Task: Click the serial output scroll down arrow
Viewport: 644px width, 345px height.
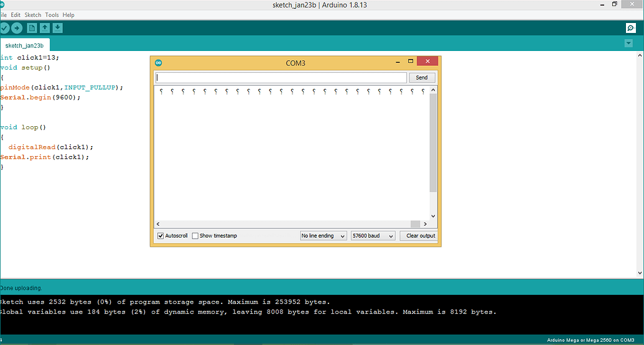Action: 433,216
